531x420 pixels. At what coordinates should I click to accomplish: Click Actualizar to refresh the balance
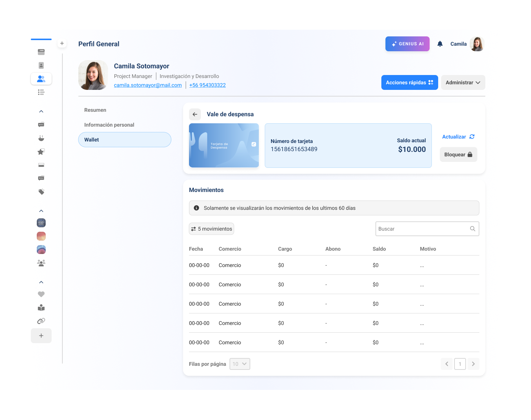pyautogui.click(x=458, y=137)
